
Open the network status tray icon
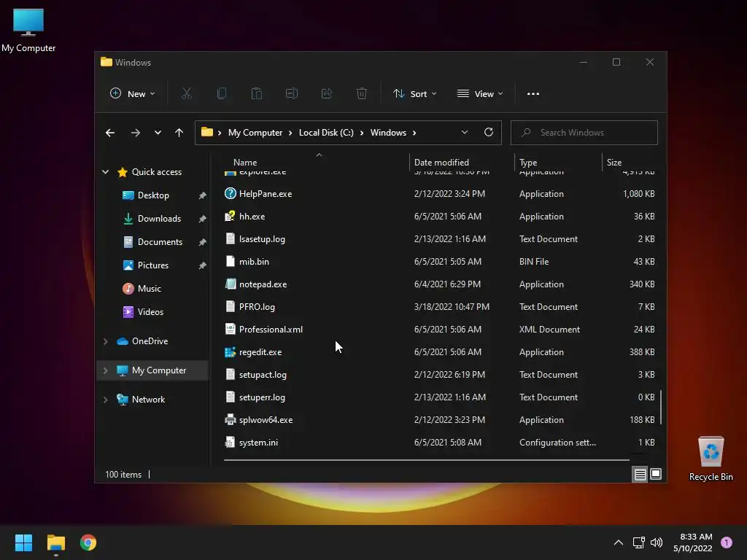point(639,542)
